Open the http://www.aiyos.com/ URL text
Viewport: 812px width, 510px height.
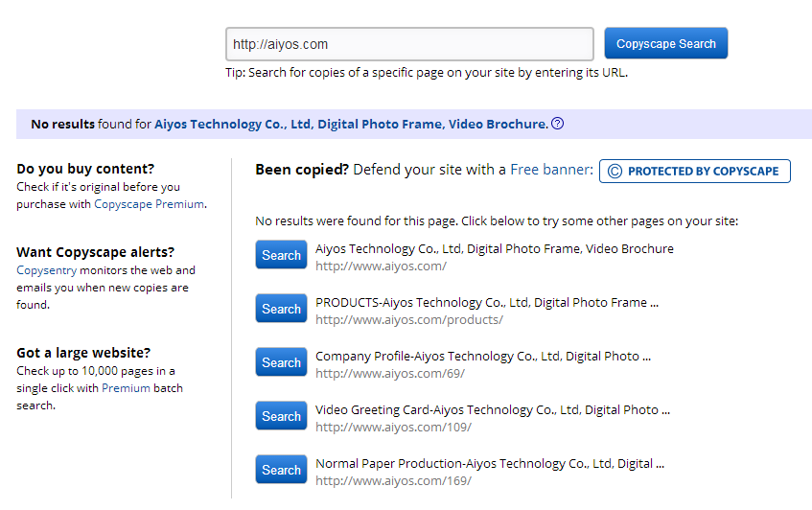tap(381, 267)
